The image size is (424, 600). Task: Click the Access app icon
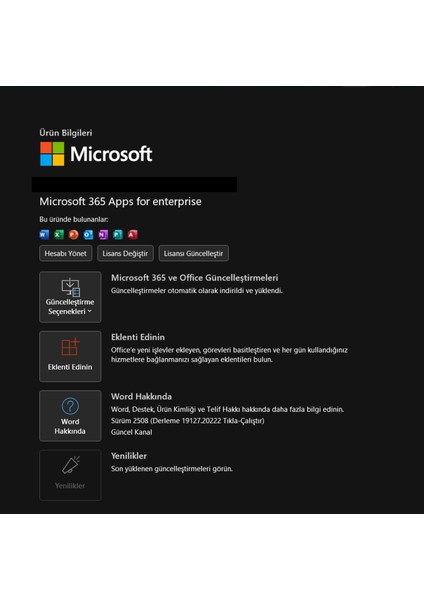click(132, 235)
